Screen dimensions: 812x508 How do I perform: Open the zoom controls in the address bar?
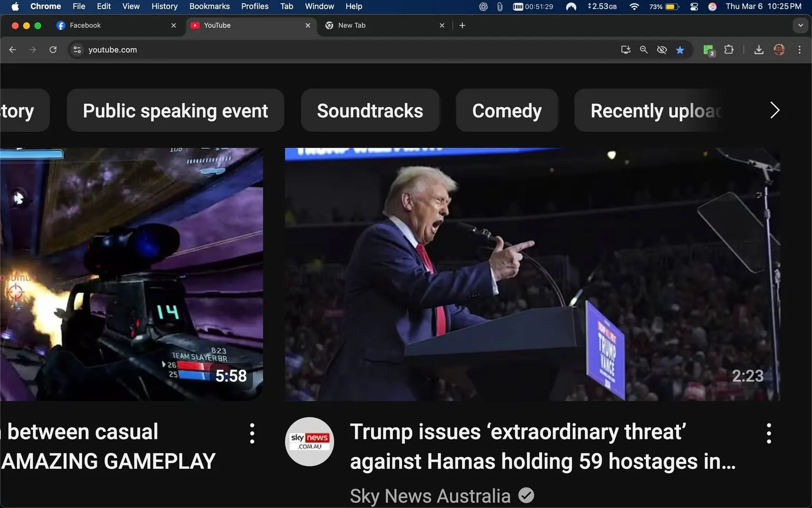[x=643, y=49]
